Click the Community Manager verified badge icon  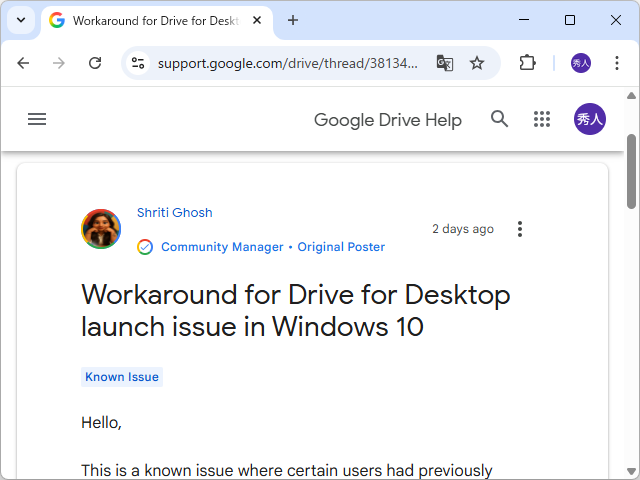(x=145, y=247)
